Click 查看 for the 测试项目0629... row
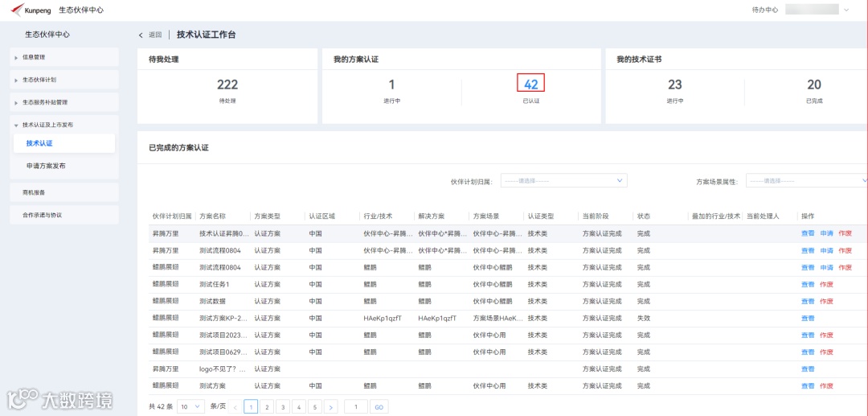The height and width of the screenshot is (416, 868). pos(808,352)
